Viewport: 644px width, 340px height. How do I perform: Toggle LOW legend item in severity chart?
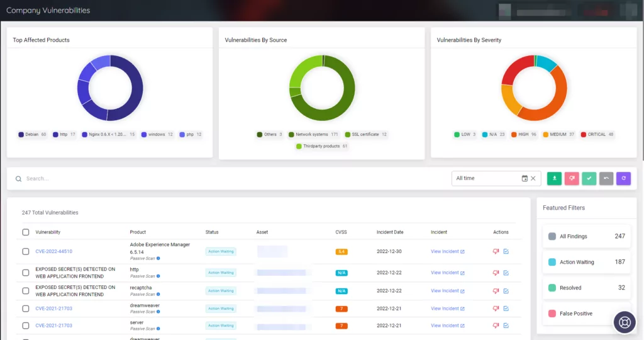pyautogui.click(x=465, y=135)
